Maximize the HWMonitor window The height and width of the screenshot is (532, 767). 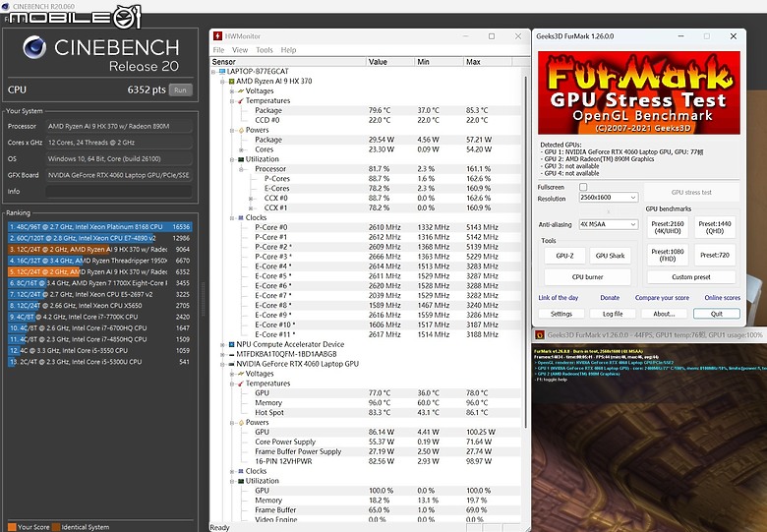click(492, 36)
